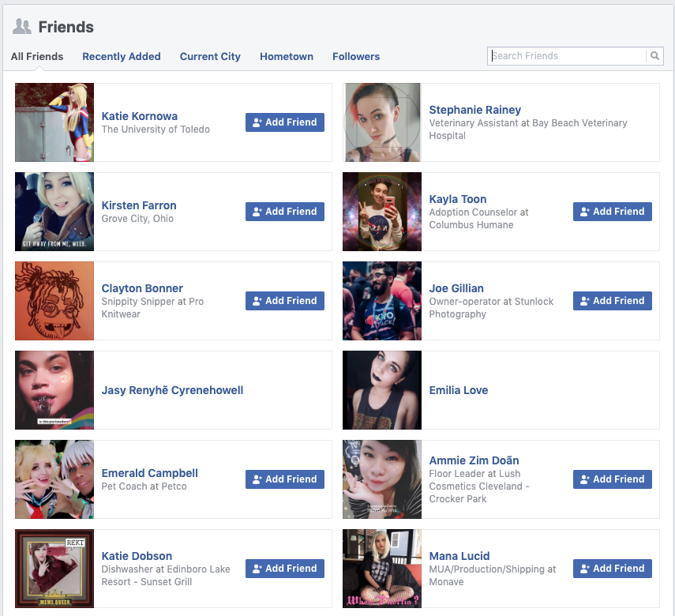Screen dimensions: 675x616
Task: Click Emerald Campbell's profile photo
Action: (54, 479)
